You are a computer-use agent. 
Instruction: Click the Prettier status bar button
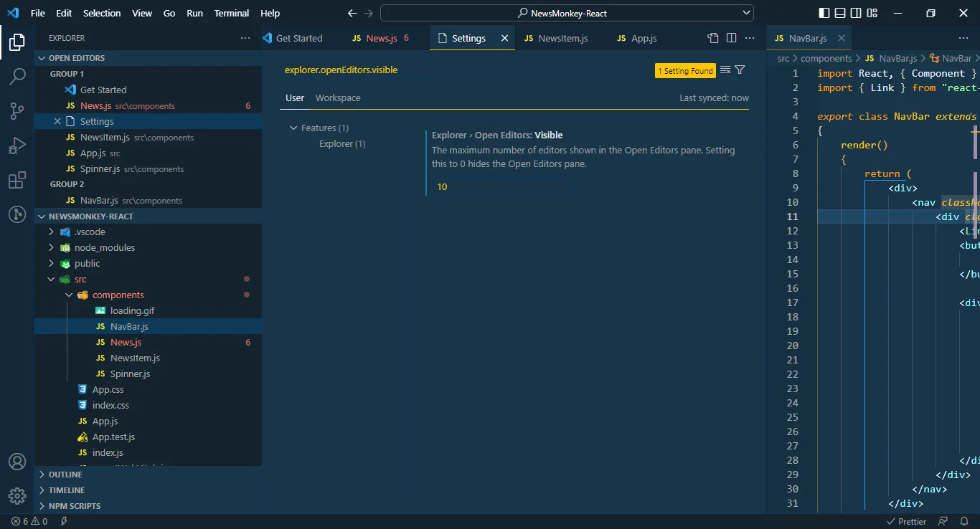[907, 522]
